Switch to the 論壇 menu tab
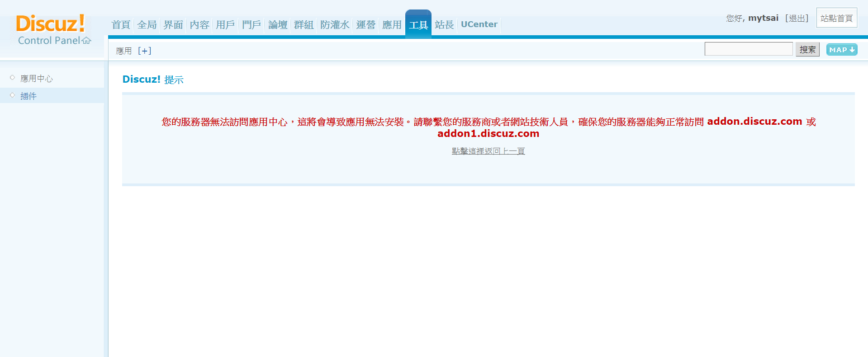868x357 pixels. click(x=278, y=24)
